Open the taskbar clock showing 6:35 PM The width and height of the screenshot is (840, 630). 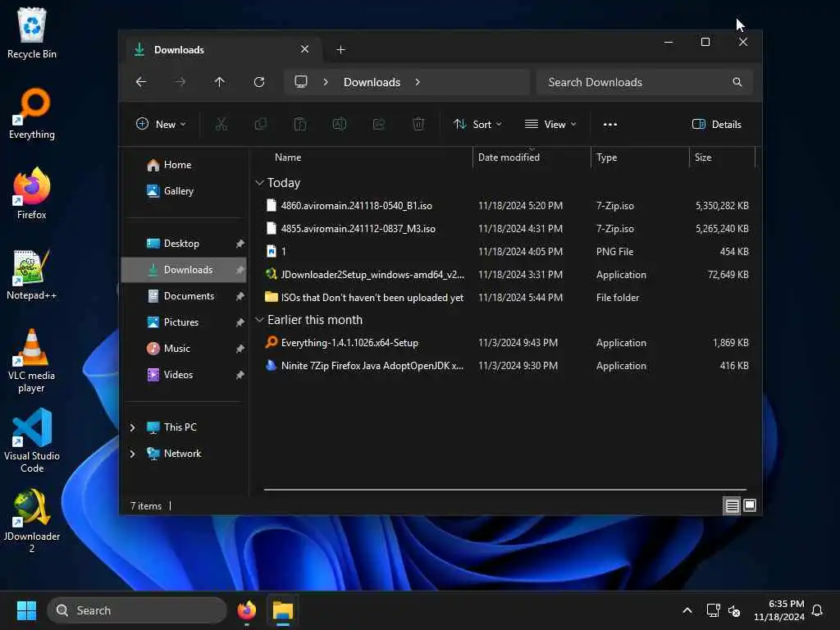[779, 610]
